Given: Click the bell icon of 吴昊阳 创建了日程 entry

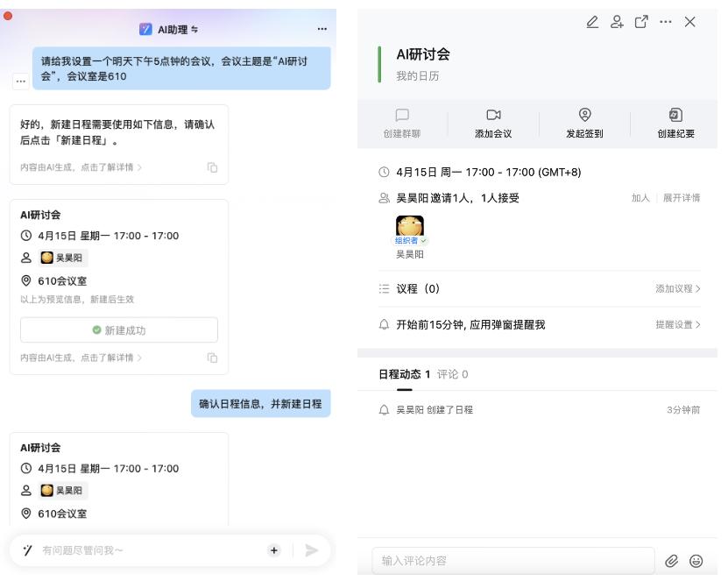Looking at the screenshot, I should (x=384, y=409).
